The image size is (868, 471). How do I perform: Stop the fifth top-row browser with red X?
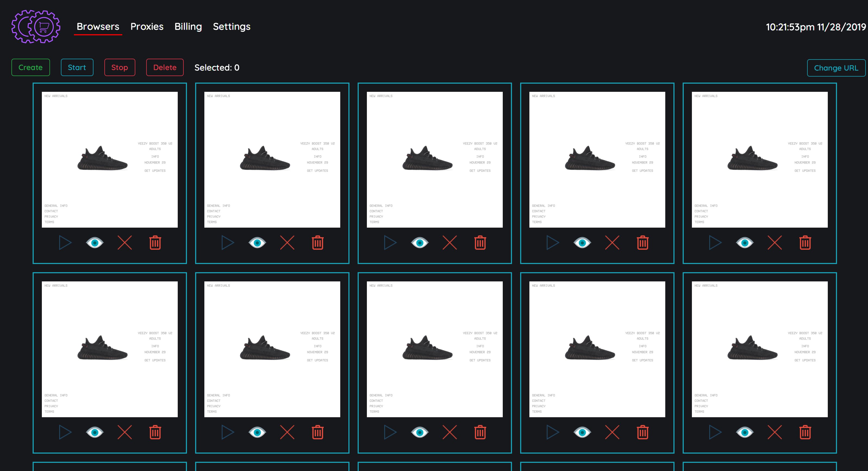[775, 243]
